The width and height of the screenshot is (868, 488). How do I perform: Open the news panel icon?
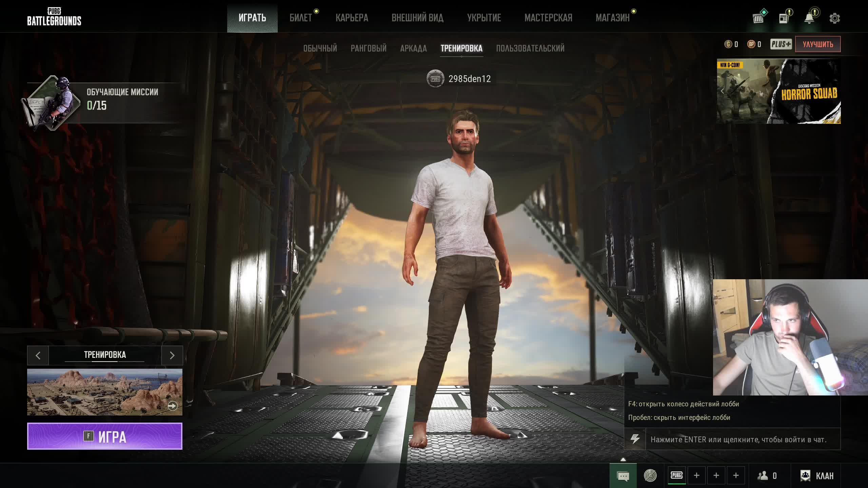(x=784, y=19)
